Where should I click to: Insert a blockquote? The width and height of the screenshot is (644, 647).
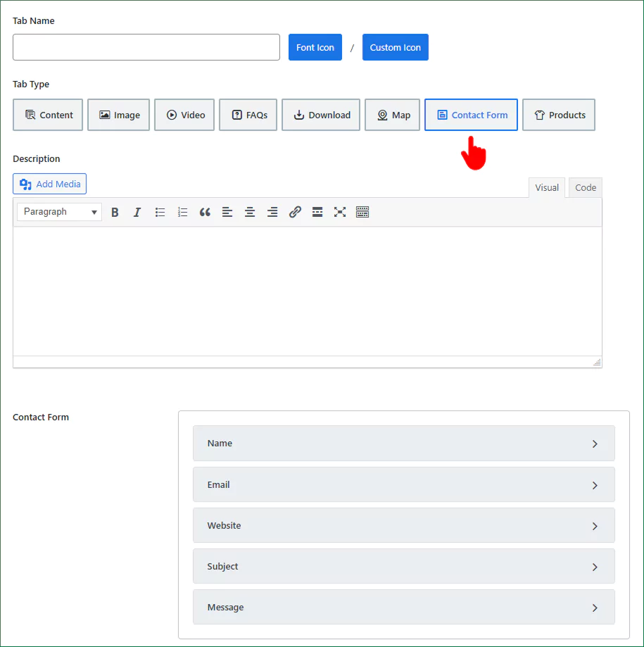[x=205, y=212]
